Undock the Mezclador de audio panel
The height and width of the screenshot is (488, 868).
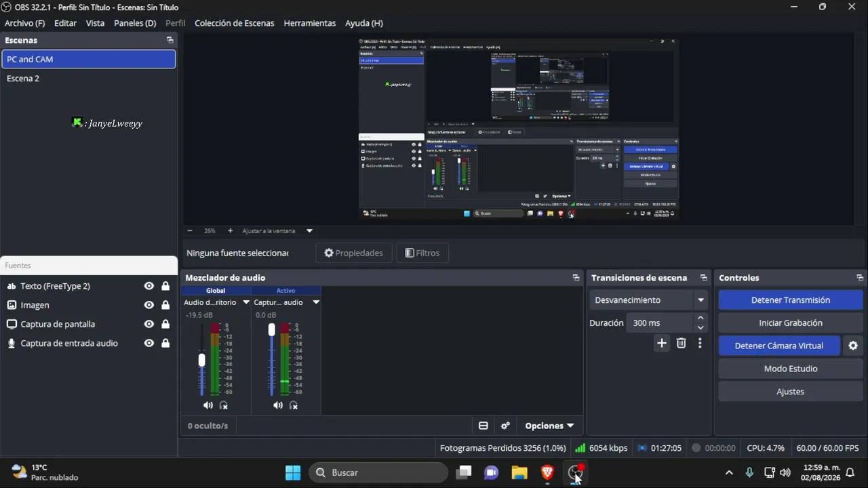point(576,278)
